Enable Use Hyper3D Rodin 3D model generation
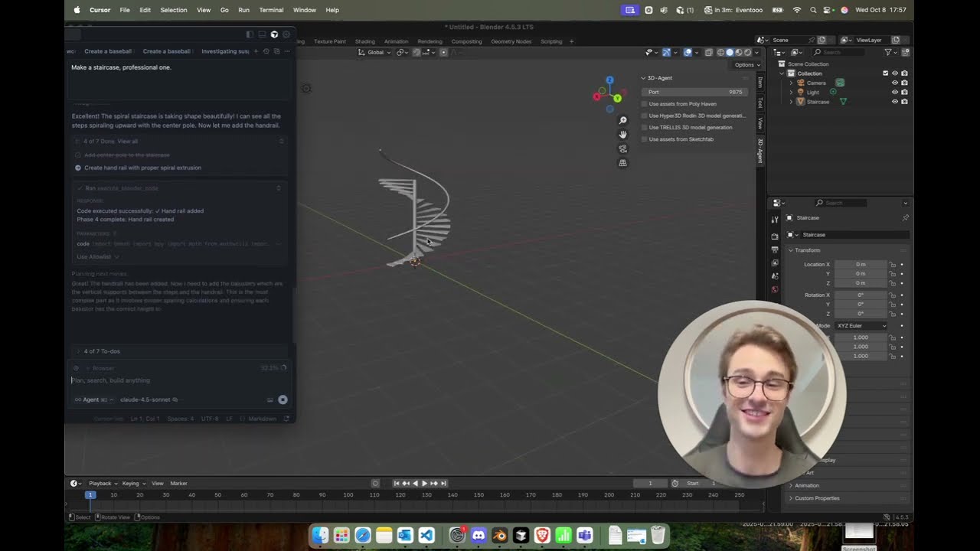The image size is (980, 551). 645,116
